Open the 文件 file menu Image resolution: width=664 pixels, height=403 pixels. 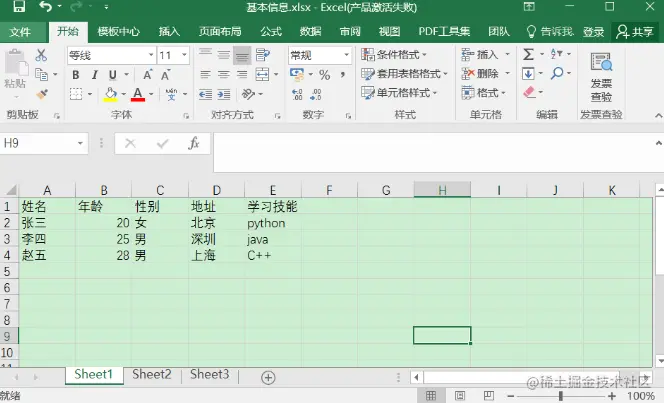(x=20, y=32)
